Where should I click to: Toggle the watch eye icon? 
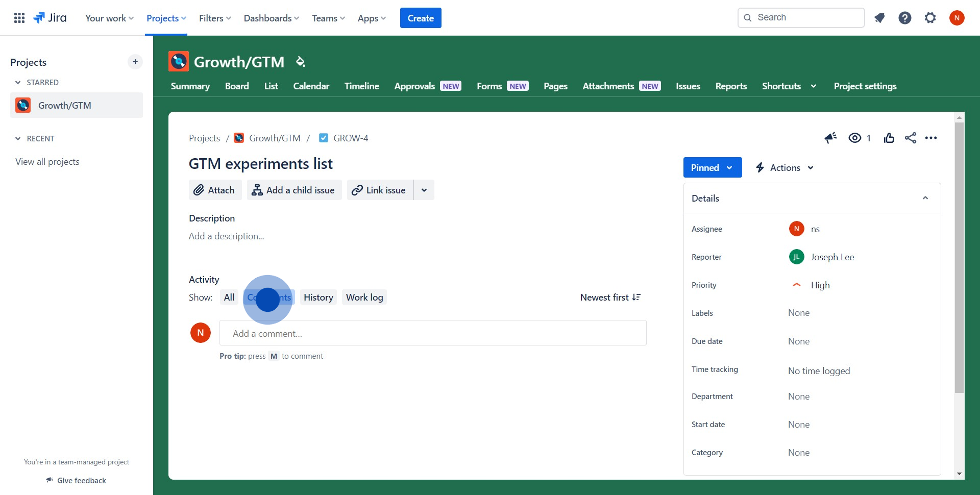click(x=855, y=138)
